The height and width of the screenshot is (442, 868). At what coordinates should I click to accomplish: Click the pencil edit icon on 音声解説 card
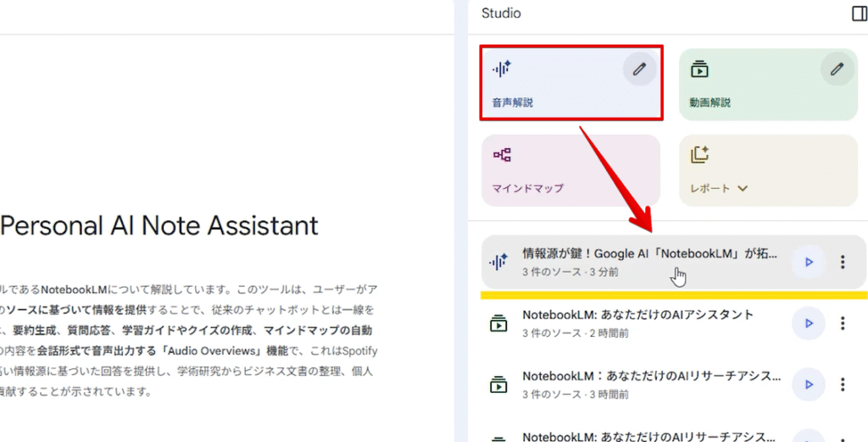point(639,69)
